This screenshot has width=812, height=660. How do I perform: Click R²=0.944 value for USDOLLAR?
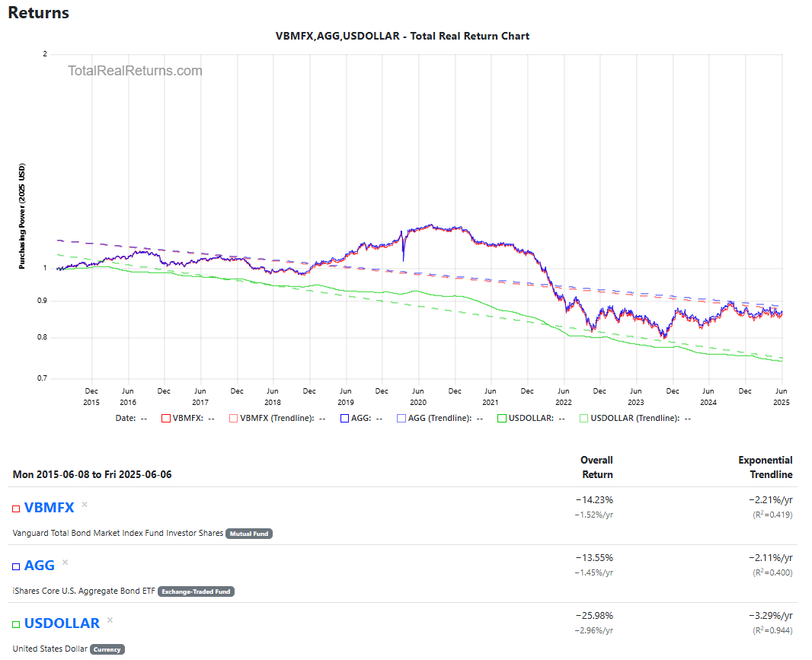pos(772,630)
